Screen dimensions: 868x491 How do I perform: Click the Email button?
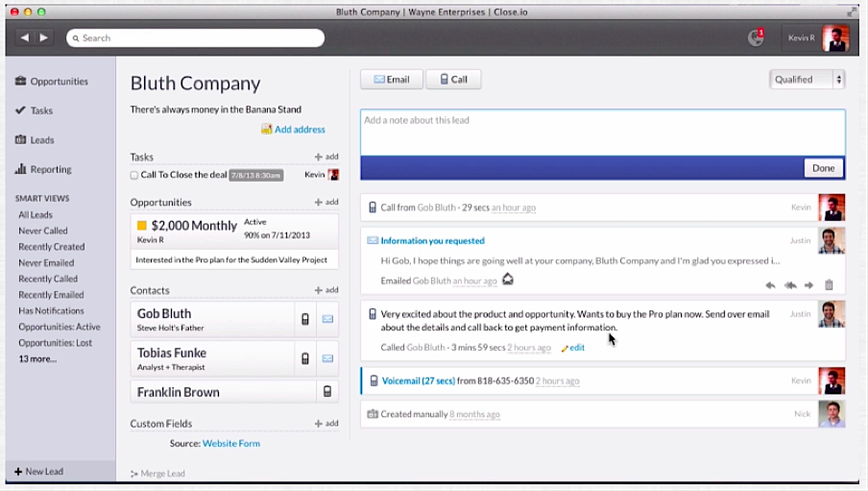point(392,79)
